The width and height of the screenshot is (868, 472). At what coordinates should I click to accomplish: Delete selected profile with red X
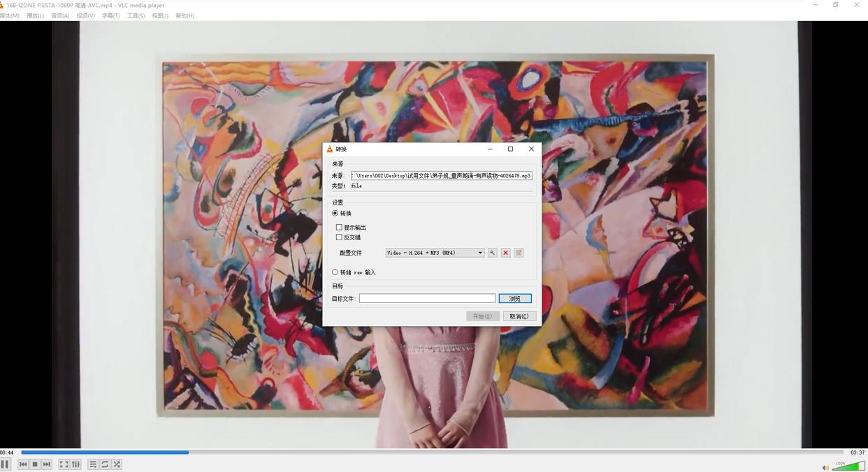tap(505, 253)
